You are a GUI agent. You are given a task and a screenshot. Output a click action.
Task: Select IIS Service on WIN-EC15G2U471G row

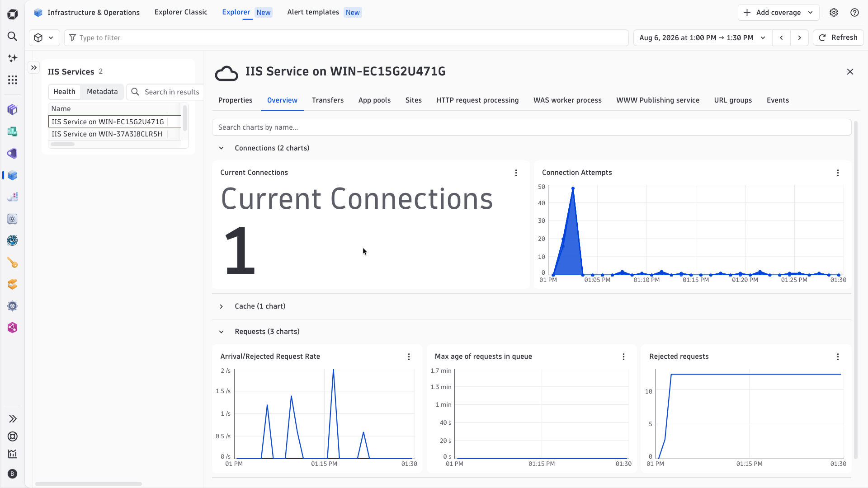point(115,122)
